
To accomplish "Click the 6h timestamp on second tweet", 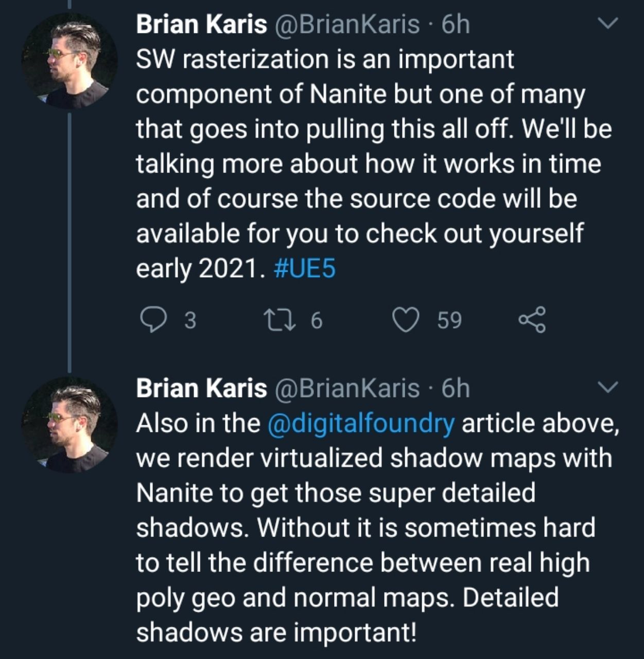I will 456,388.
